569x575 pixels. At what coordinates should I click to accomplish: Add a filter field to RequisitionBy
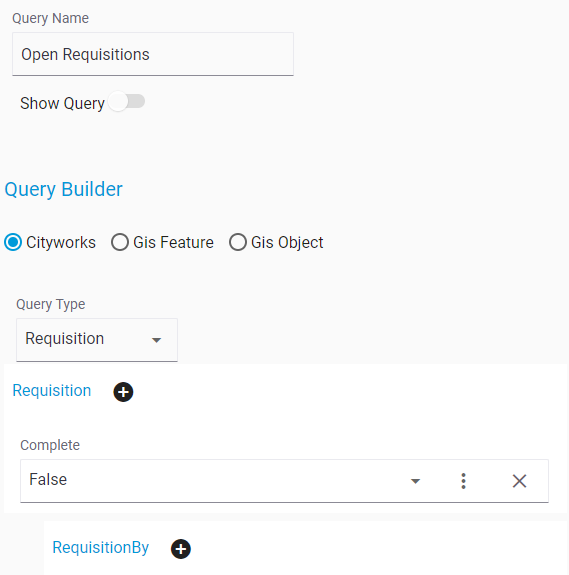181,549
